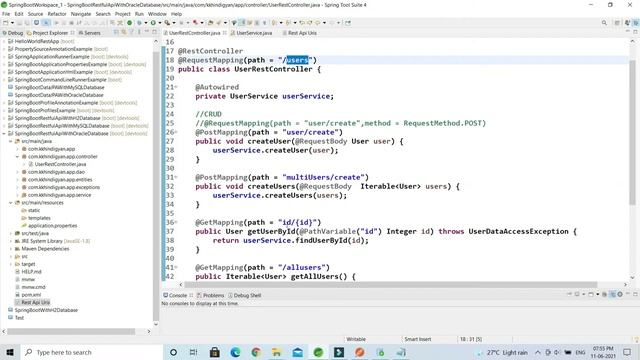
Task: Switch to the Java perspective icon at top right
Action: click(x=627, y=23)
